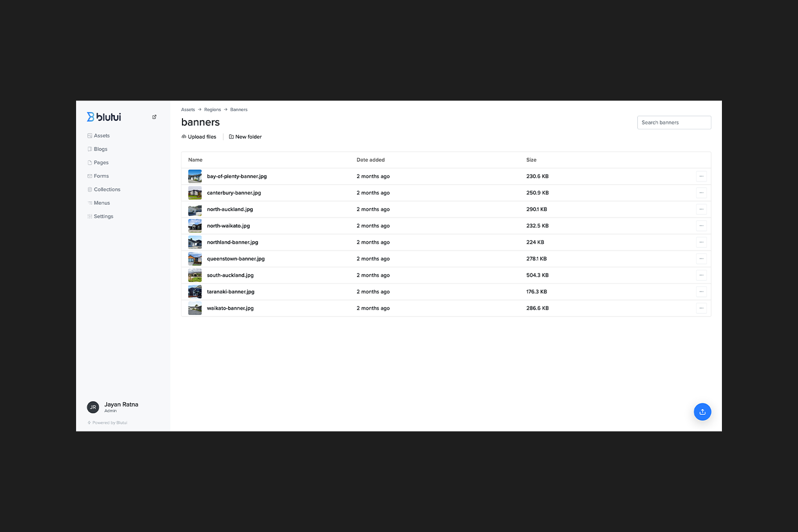Viewport: 798px width, 532px height.
Task: Open more options for taranaki-banner.jpg
Action: pos(701,292)
